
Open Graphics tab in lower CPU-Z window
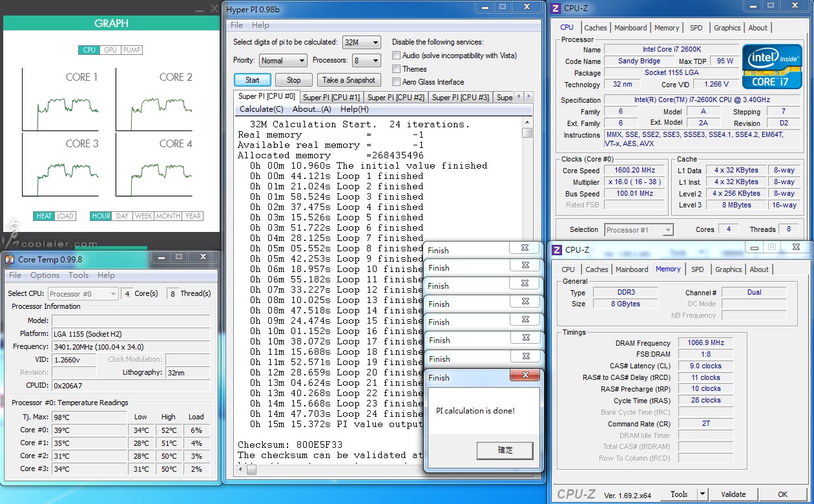coord(729,269)
